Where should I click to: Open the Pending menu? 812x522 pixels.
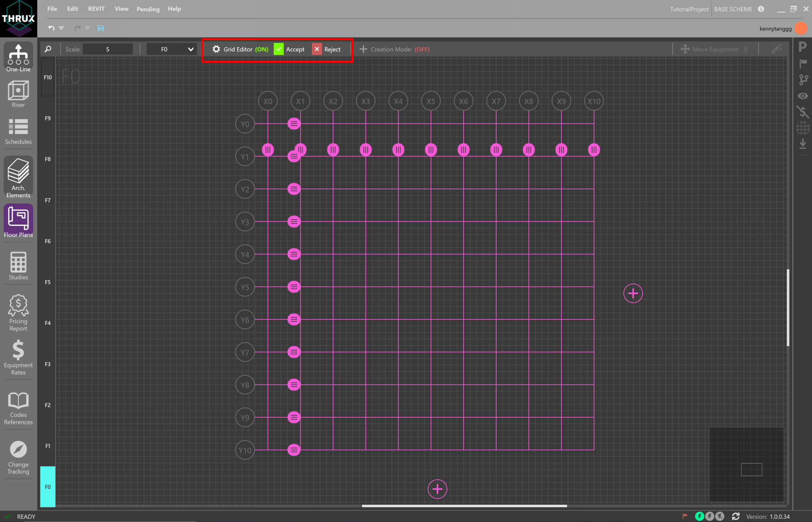148,9
